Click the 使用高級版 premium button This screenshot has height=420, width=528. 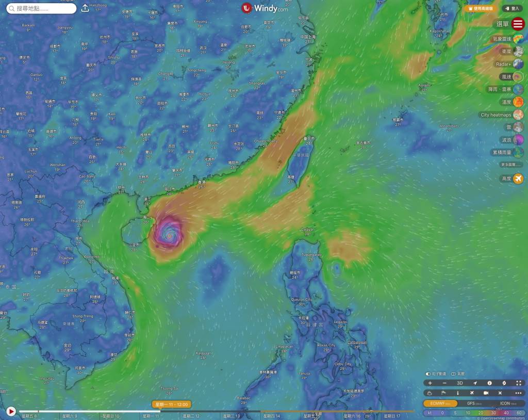click(481, 8)
